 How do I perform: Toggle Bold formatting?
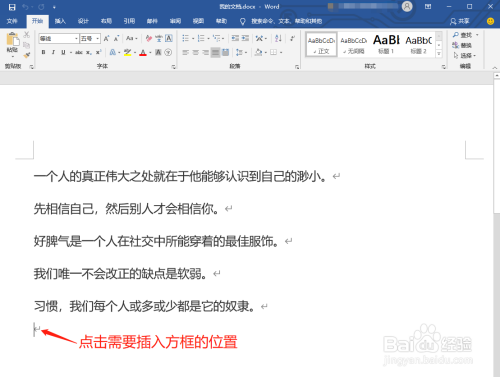pyautogui.click(x=43, y=52)
